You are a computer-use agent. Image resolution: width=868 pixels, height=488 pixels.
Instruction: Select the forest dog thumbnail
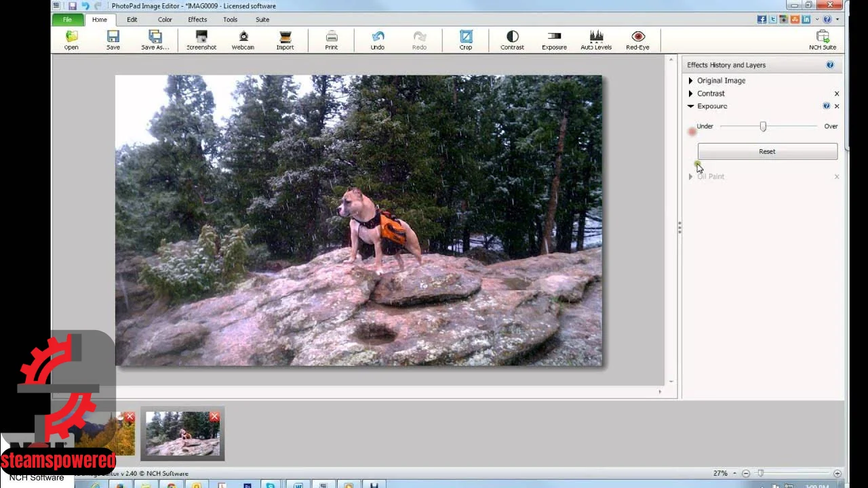[x=182, y=434]
